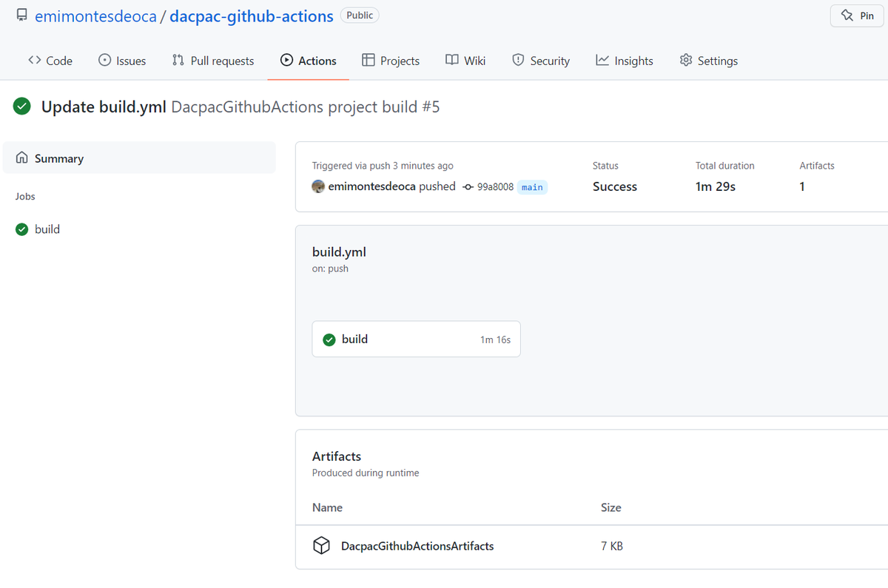Image resolution: width=888 pixels, height=588 pixels.
Task: Click the total duration 1m 29s
Action: pos(716,186)
